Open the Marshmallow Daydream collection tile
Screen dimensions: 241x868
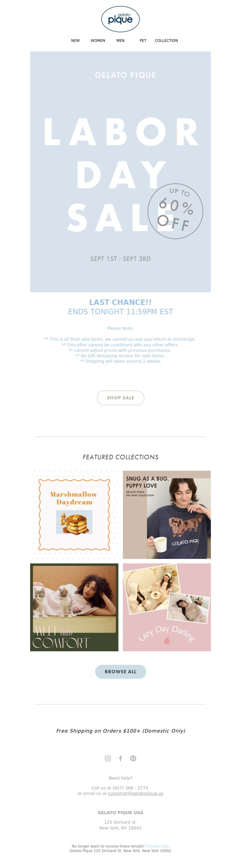[74, 515]
